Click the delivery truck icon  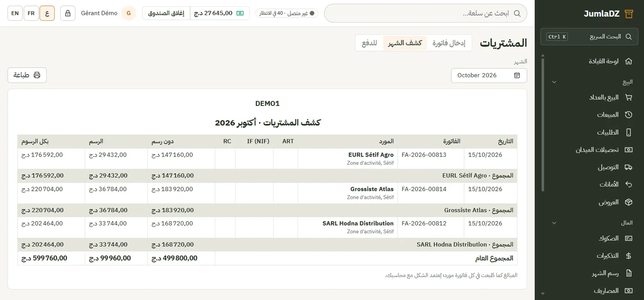[x=628, y=167]
